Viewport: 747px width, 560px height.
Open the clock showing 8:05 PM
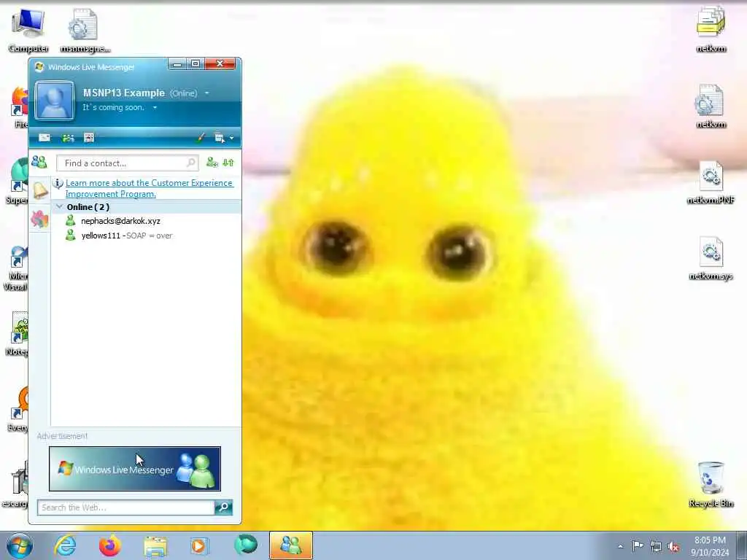[x=710, y=546]
